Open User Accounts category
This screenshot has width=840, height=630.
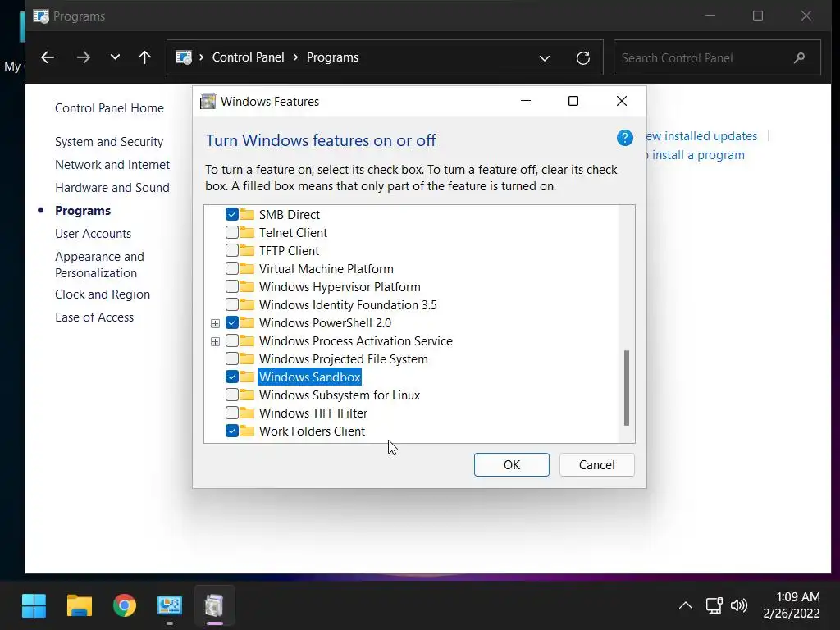(x=94, y=234)
